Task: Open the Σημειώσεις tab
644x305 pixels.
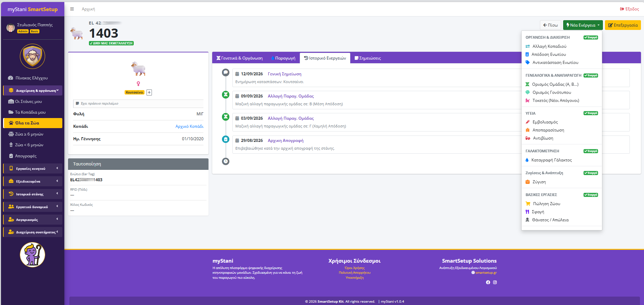Action: pyautogui.click(x=368, y=58)
